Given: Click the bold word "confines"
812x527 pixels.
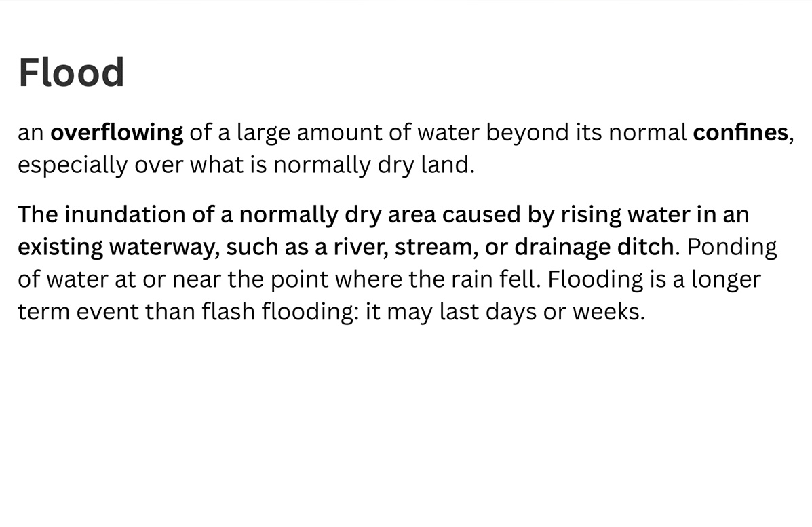Looking at the screenshot, I should pos(741,132).
